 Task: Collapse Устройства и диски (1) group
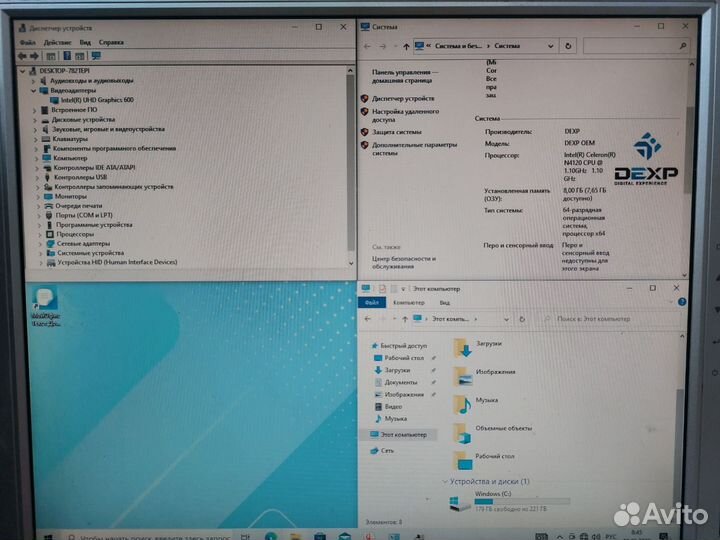(x=444, y=482)
